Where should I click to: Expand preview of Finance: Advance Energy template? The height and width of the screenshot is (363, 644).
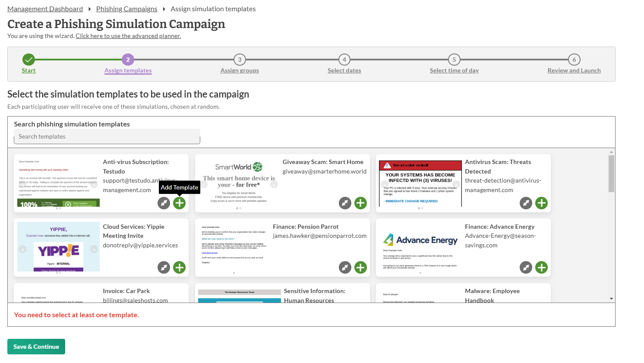point(526,268)
